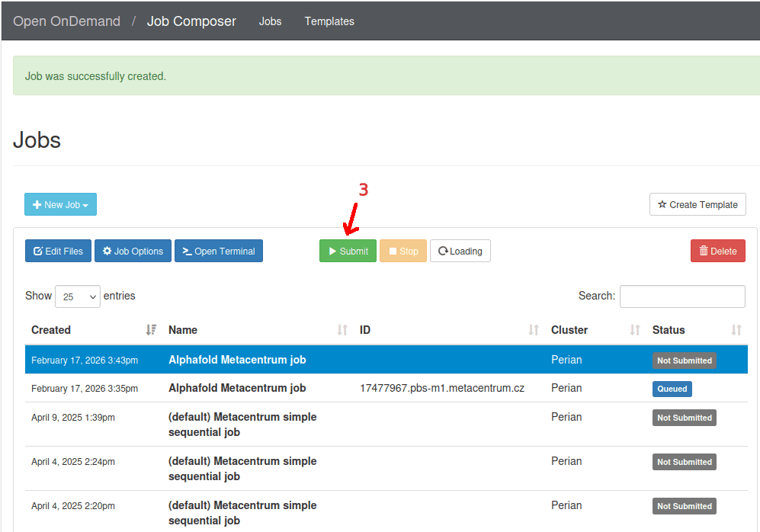Open Terminal for selected job
Viewport: 760px width, 532px height.
(219, 251)
